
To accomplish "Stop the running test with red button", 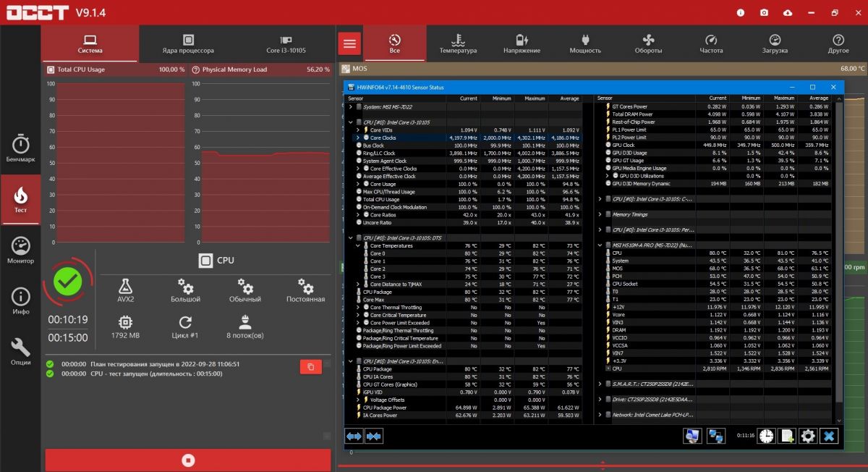I will [x=188, y=460].
